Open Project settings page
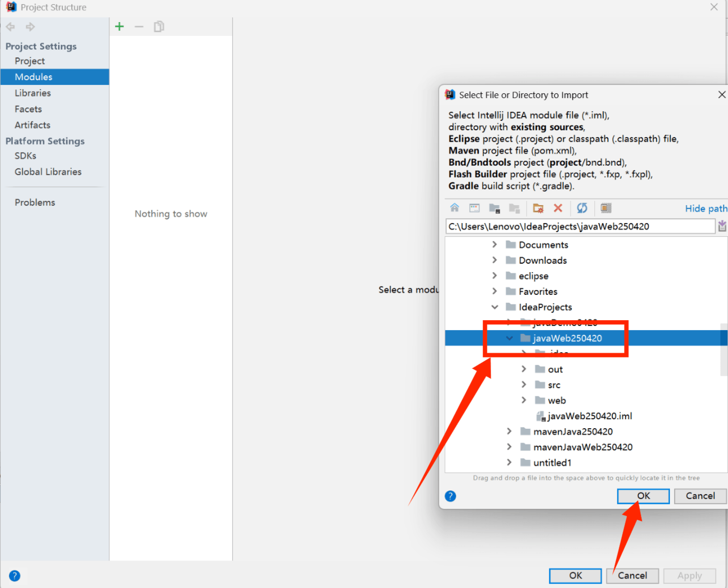 30,61
